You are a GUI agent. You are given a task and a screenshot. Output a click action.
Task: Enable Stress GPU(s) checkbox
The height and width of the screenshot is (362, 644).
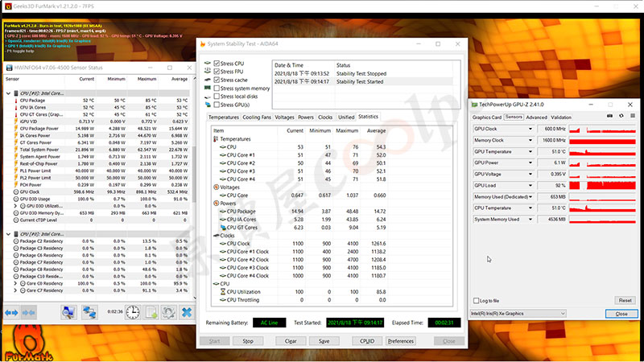tap(217, 105)
